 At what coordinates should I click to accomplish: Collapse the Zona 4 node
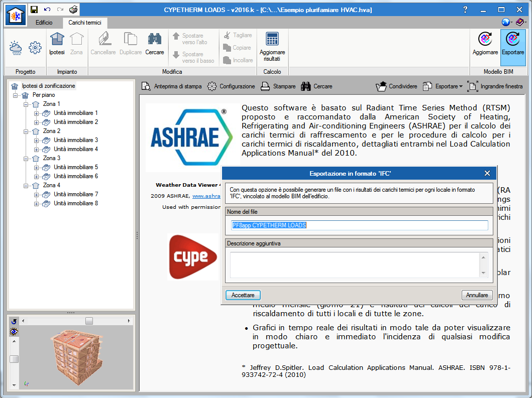click(26, 186)
